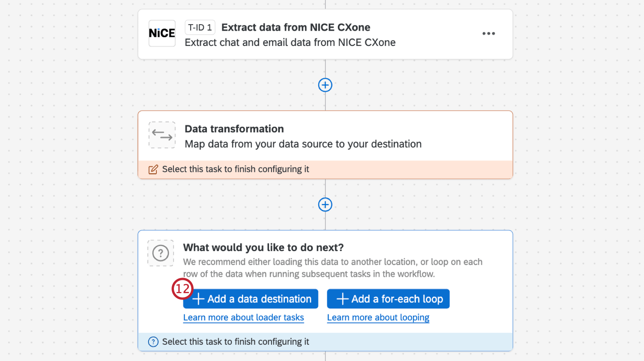The image size is (644, 361).
Task: Click the red 12 annotation marker
Action: (183, 289)
